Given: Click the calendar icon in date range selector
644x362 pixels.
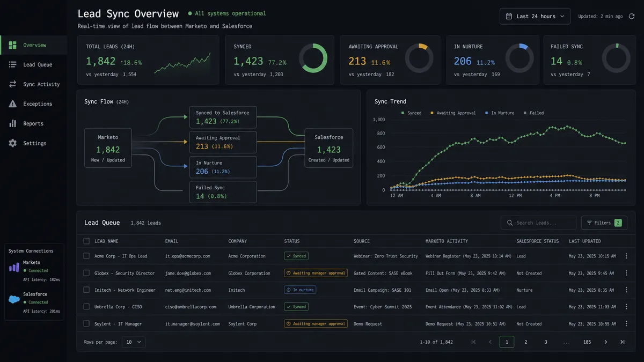Looking at the screenshot, I should click(x=509, y=17).
